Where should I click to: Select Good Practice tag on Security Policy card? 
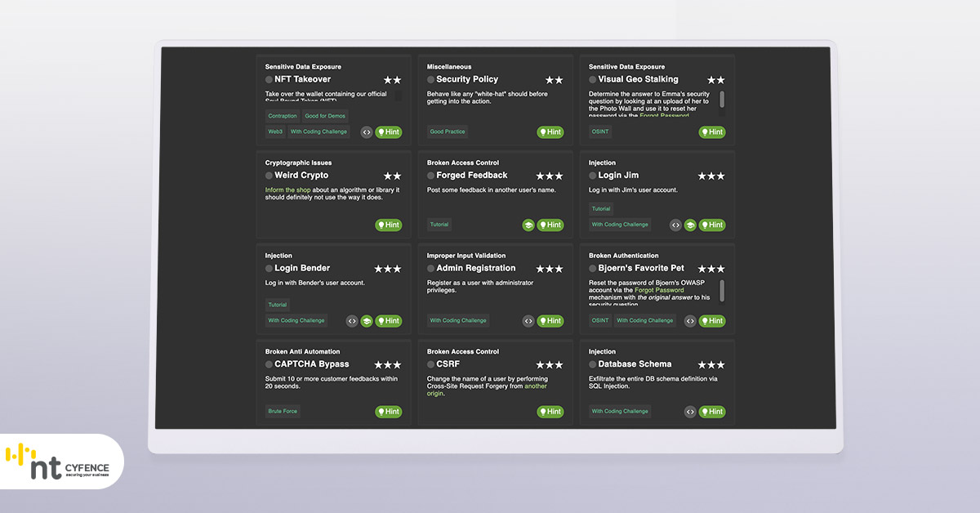pyautogui.click(x=448, y=132)
